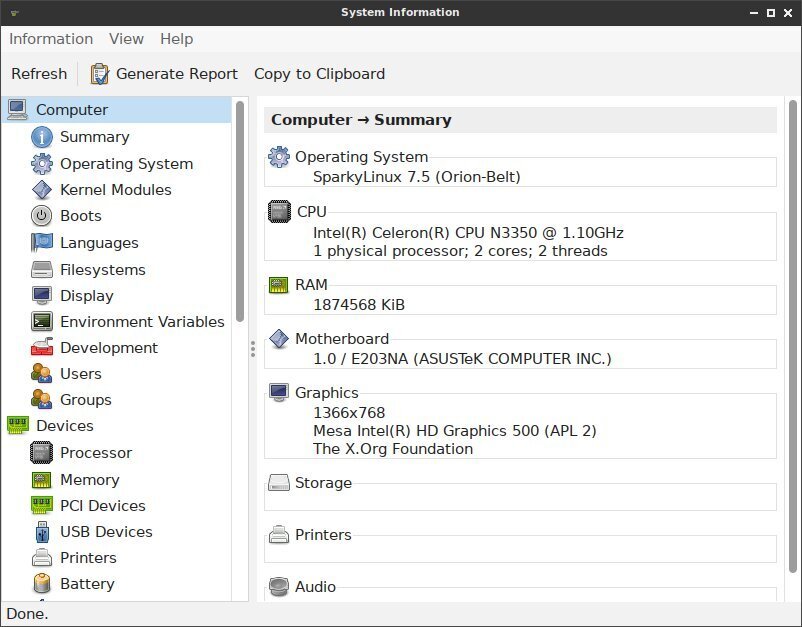Click the RAM module icon in the summary
The height and width of the screenshot is (627, 802).
point(278,284)
